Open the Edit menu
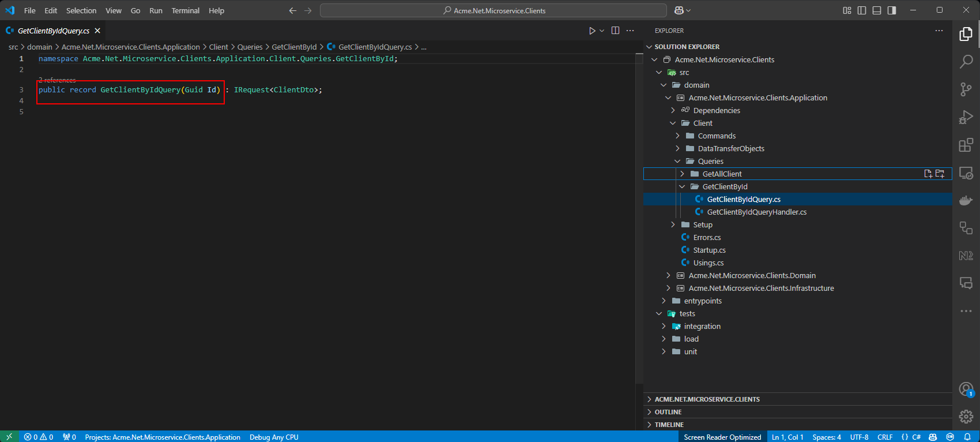 coord(51,10)
